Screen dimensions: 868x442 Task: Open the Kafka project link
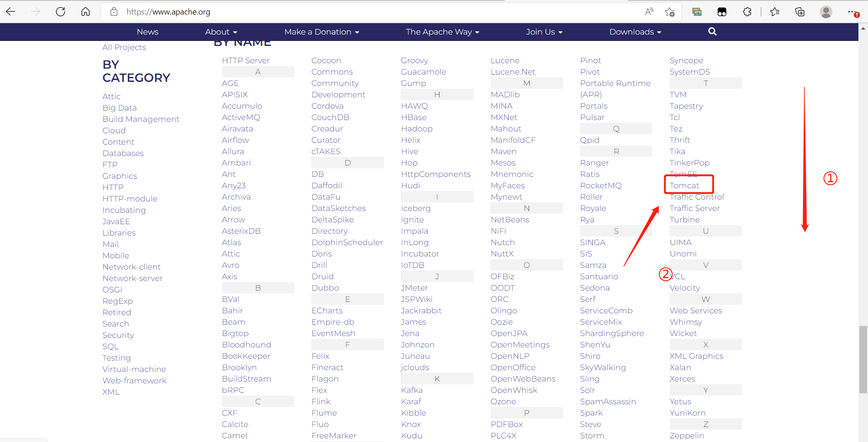[x=412, y=390]
